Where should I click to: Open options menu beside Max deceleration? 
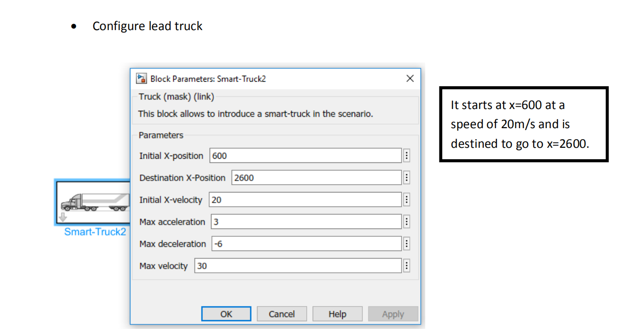tap(407, 244)
